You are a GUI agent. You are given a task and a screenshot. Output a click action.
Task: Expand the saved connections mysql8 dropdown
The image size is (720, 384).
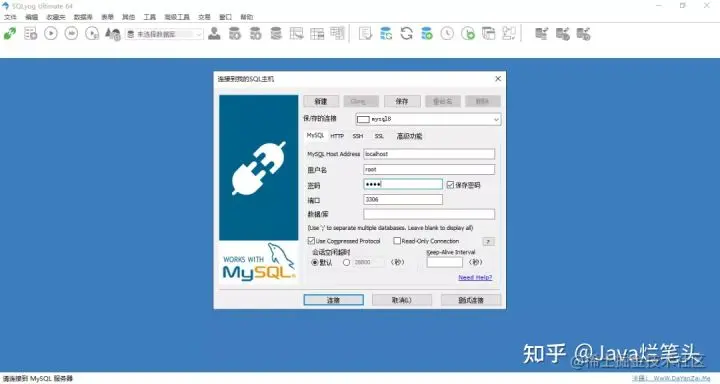[x=496, y=119]
